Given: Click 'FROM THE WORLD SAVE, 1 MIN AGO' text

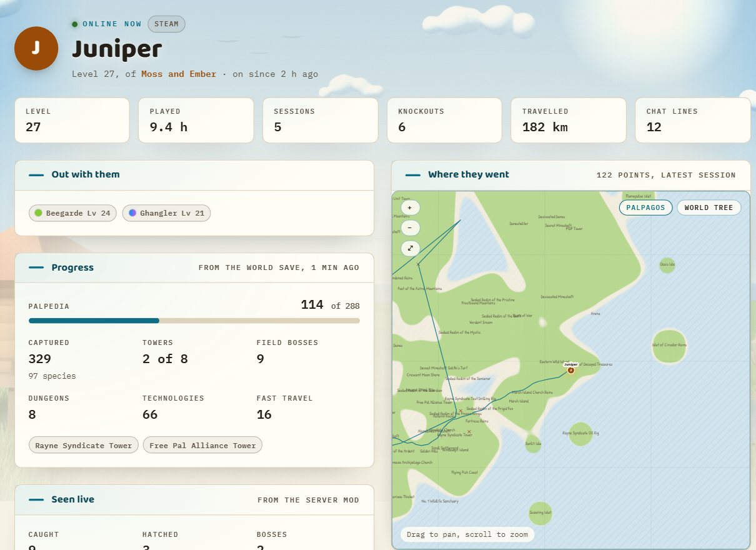Looking at the screenshot, I should point(279,267).
